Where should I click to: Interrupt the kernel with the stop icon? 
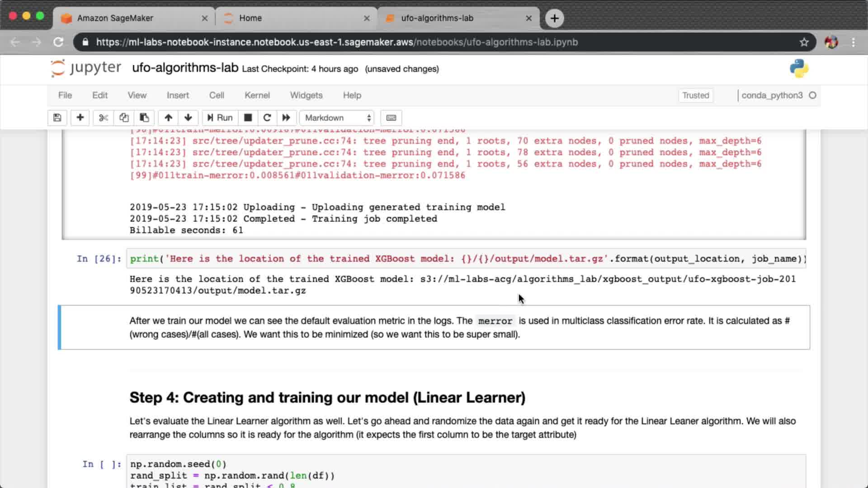click(248, 118)
